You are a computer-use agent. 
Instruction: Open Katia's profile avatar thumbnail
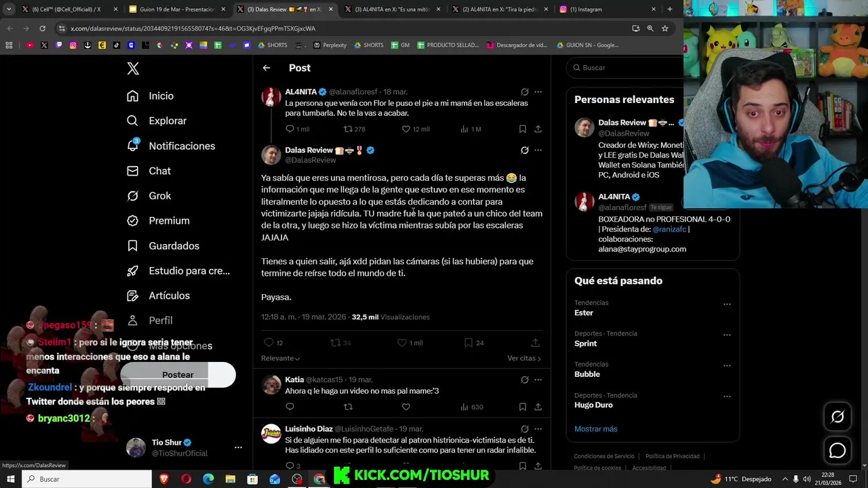click(271, 385)
